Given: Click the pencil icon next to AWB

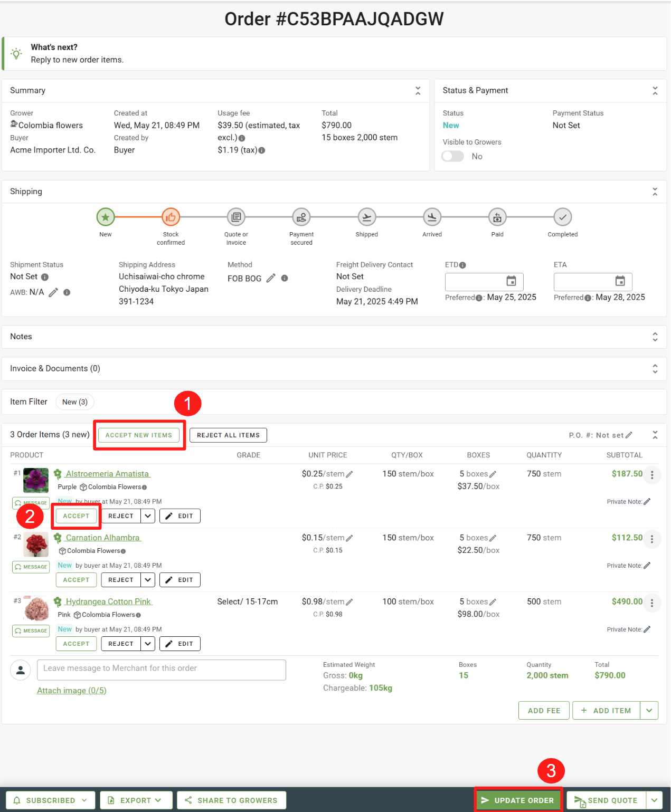Looking at the screenshot, I should coord(53,292).
